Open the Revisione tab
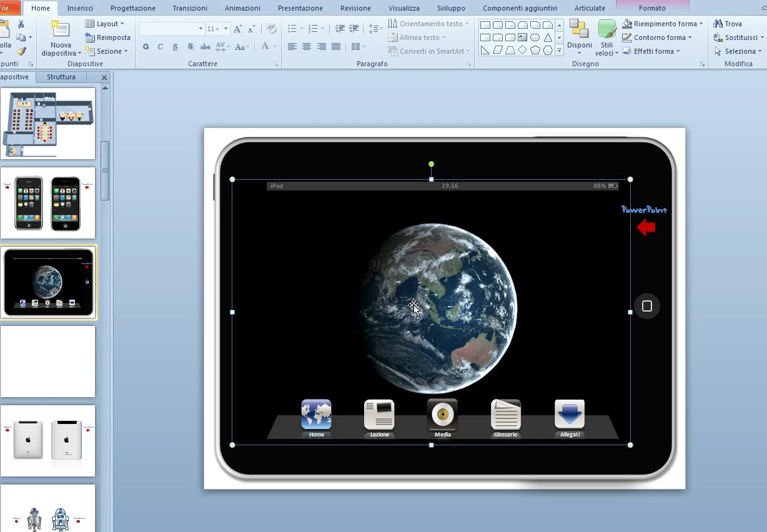 pos(355,8)
